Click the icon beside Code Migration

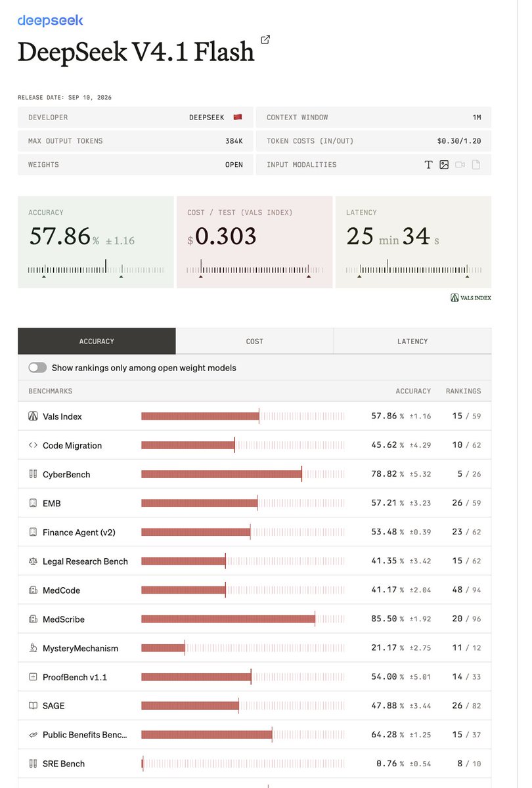[x=33, y=445]
